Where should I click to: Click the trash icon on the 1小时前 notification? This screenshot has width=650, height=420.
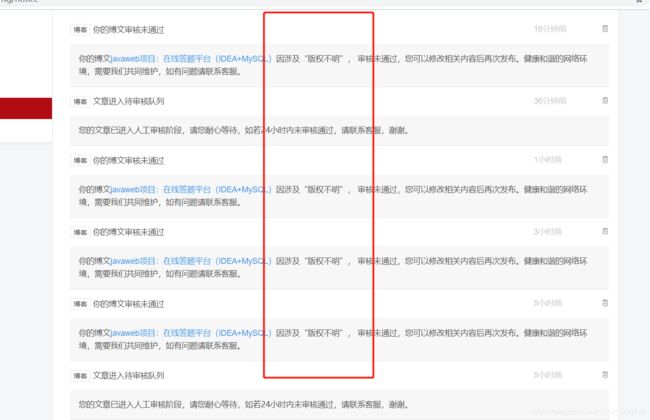(604, 159)
